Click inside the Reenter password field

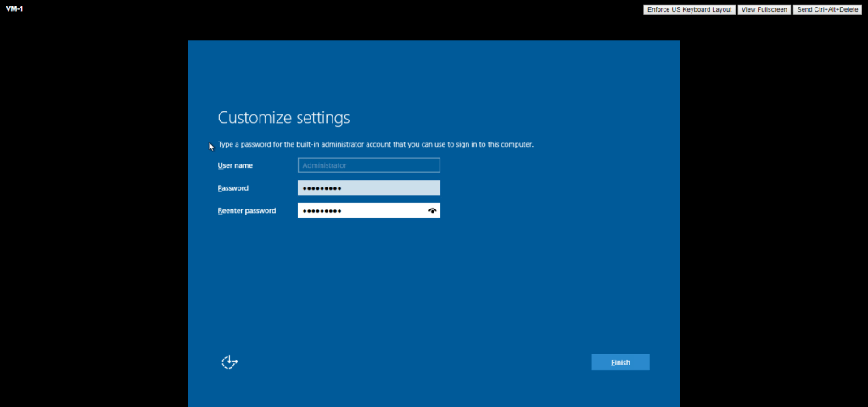382,210
